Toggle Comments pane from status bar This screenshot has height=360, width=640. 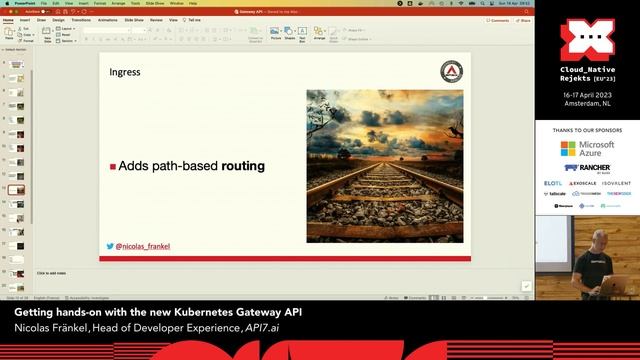coord(415,298)
